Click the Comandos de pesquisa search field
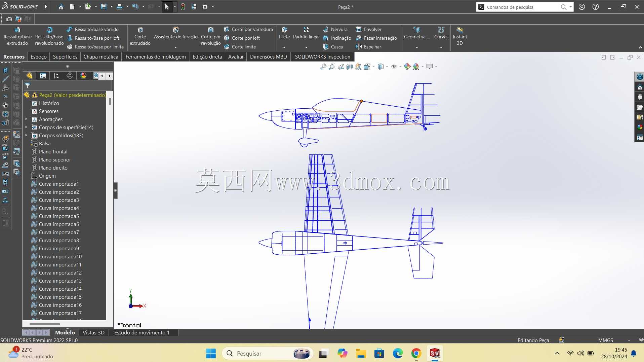This screenshot has width=644, height=362. pyautogui.click(x=523, y=7)
